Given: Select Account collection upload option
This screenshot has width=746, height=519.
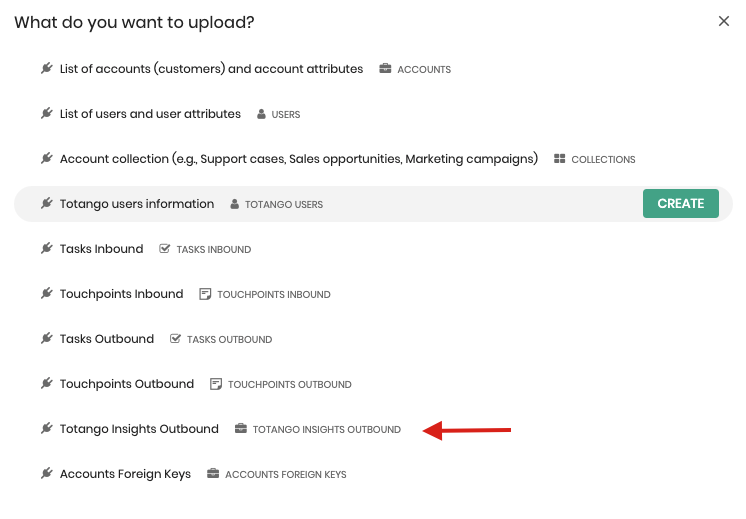Looking at the screenshot, I should [373, 159].
